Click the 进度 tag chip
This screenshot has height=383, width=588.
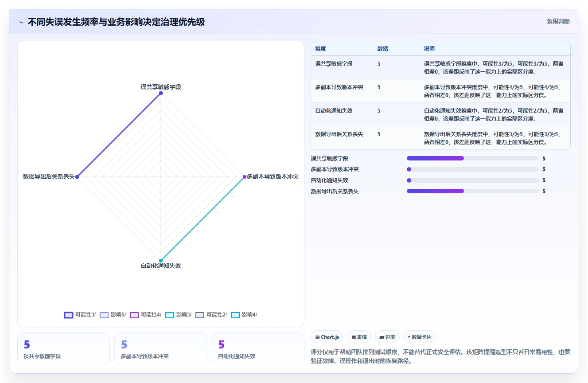[387, 337]
